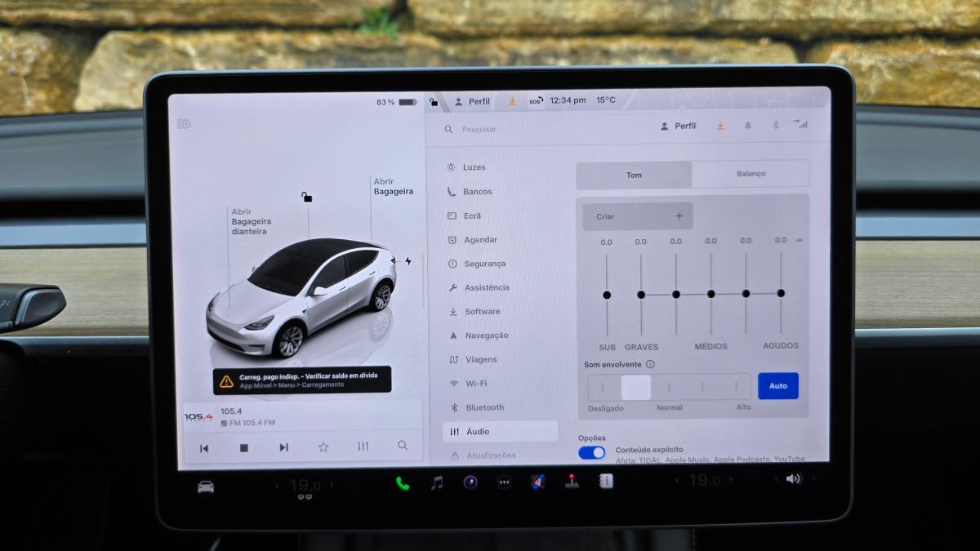
Task: Search media with magnifier in player
Action: click(x=403, y=446)
